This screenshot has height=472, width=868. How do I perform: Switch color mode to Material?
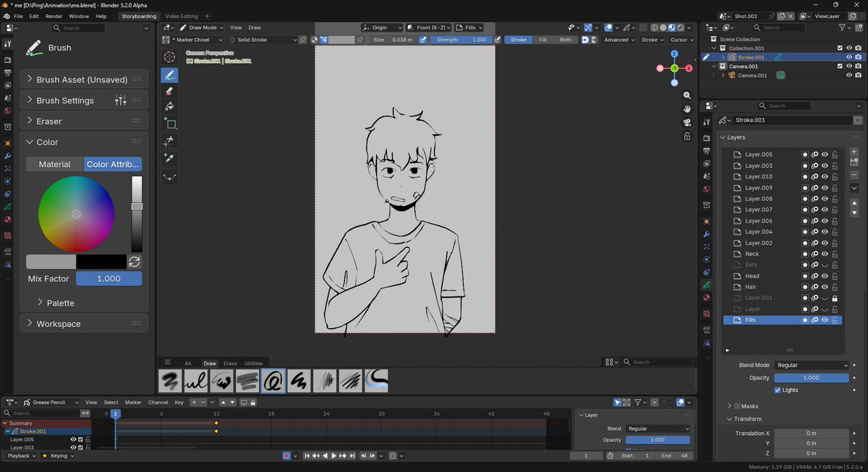[55, 164]
